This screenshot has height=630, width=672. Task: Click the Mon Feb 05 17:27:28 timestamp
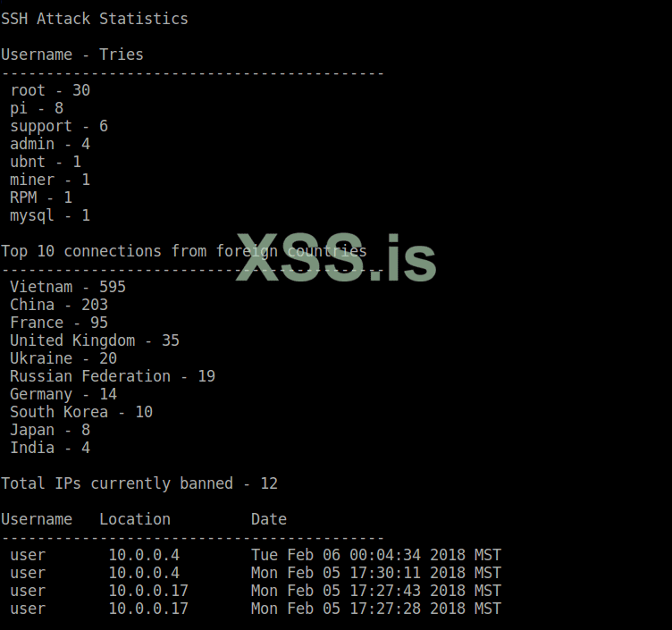coord(375,609)
